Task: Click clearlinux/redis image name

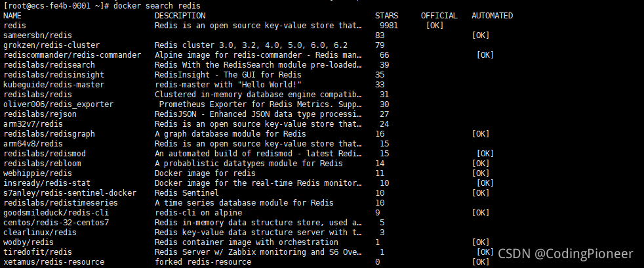Action: [40, 233]
